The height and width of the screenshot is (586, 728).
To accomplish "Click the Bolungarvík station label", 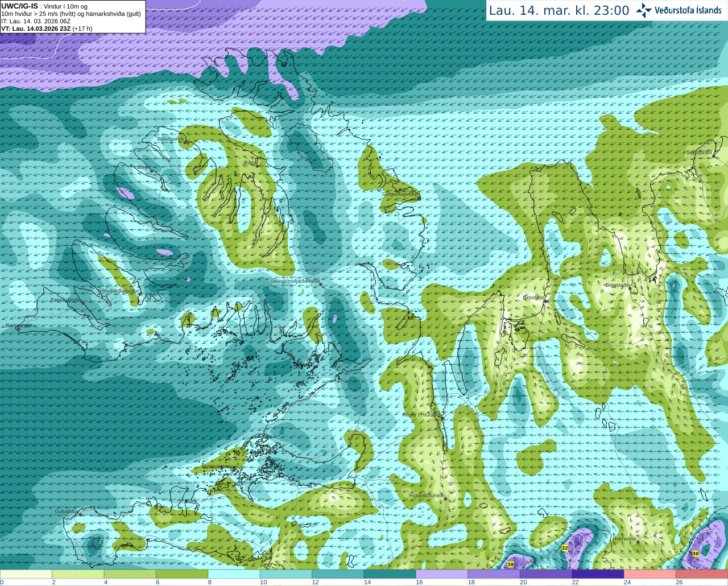I will point(169,139).
